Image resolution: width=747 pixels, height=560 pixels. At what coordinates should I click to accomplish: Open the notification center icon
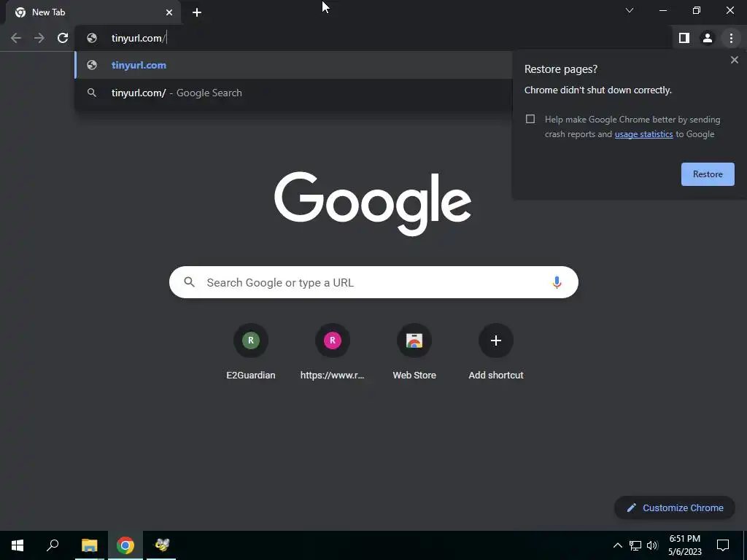pos(723,545)
